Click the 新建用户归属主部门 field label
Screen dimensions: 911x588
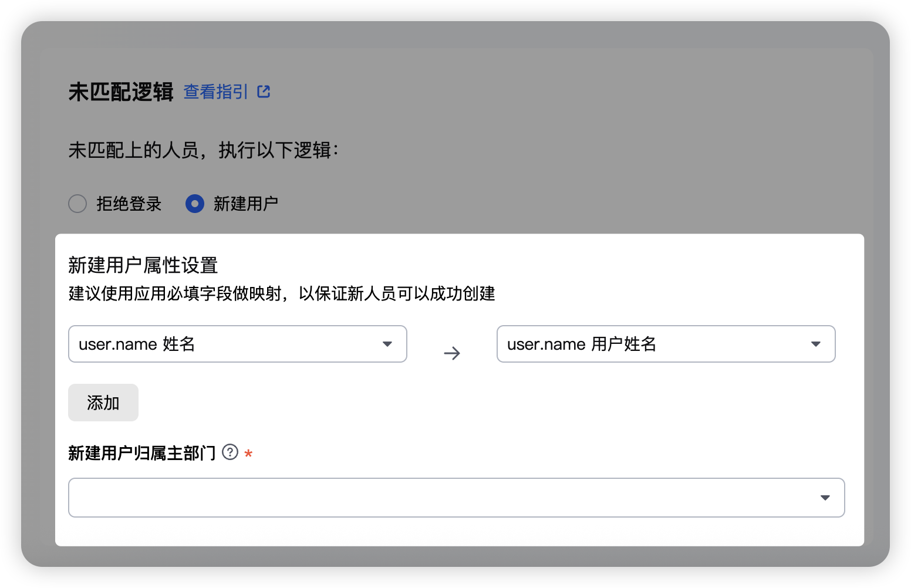[142, 453]
